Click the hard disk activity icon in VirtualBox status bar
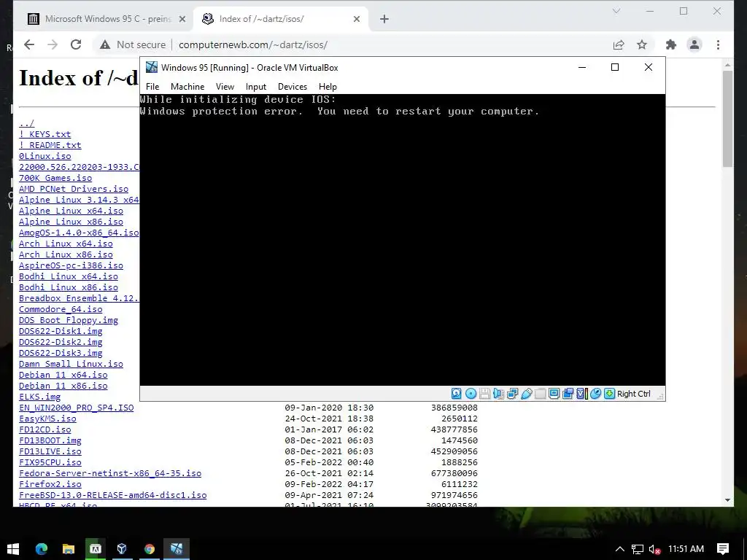This screenshot has height=560, width=747. pyautogui.click(x=457, y=393)
